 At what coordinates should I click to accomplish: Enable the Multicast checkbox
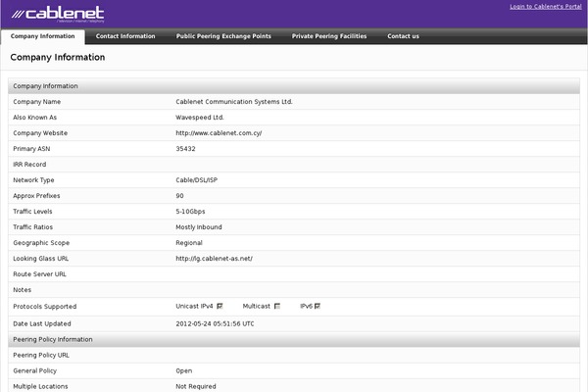(x=277, y=306)
